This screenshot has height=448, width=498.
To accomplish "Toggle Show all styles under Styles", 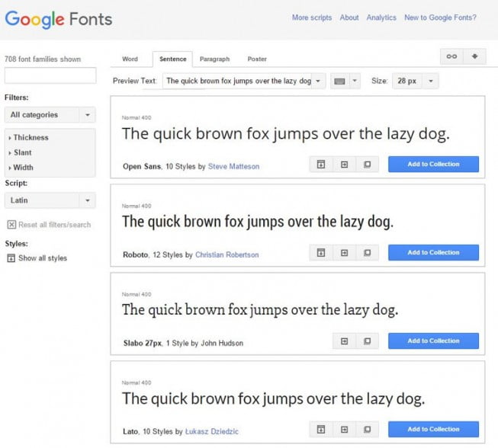I will [11, 258].
